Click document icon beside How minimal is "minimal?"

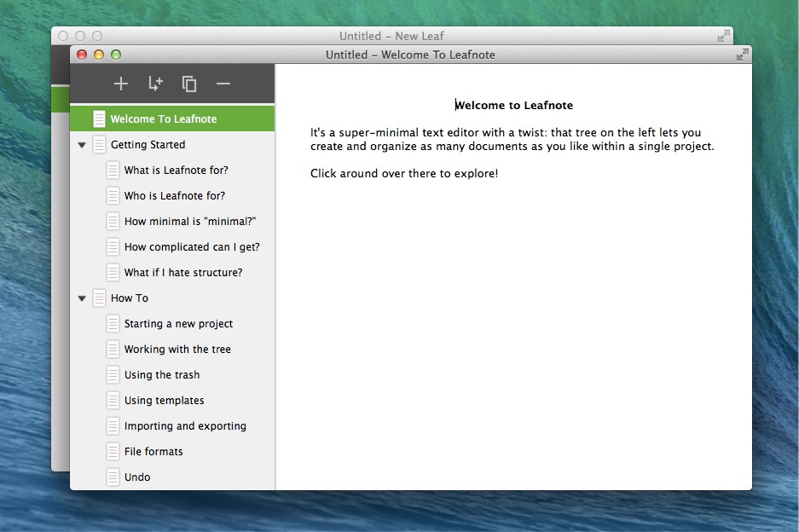[x=113, y=221]
